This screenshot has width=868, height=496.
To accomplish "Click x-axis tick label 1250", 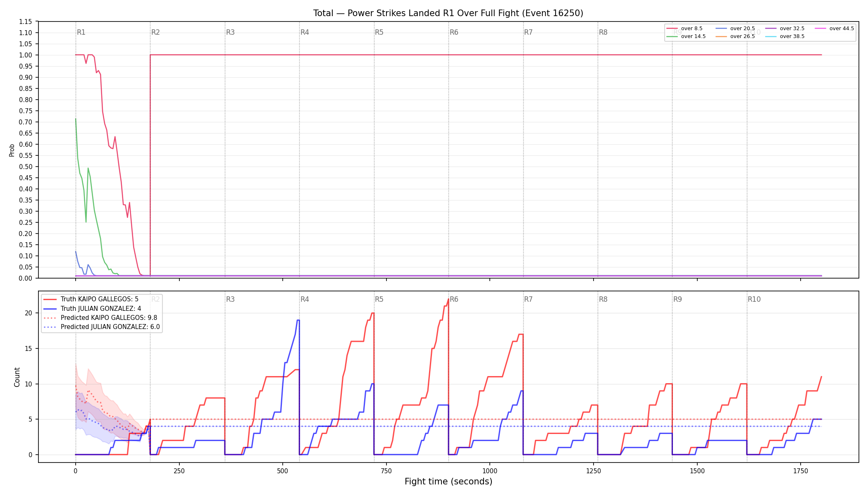I will tap(594, 471).
